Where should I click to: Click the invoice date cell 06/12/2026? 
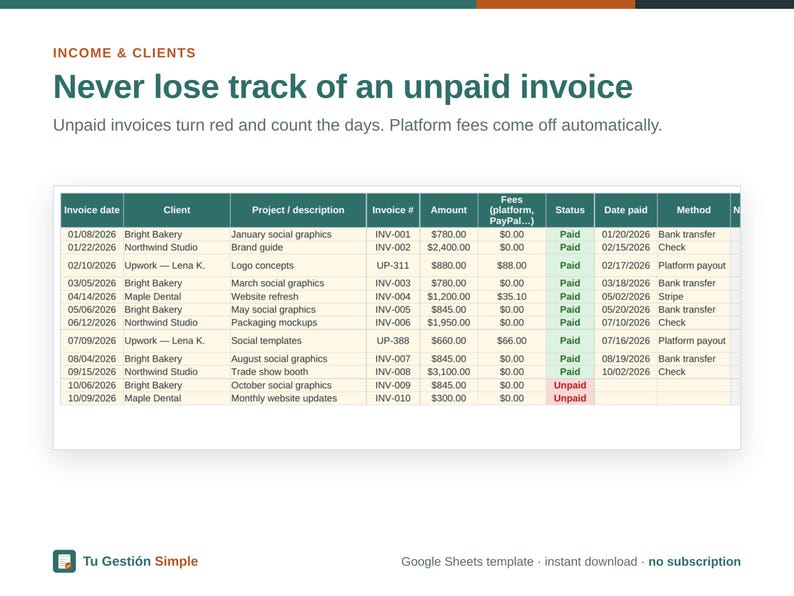[92, 323]
